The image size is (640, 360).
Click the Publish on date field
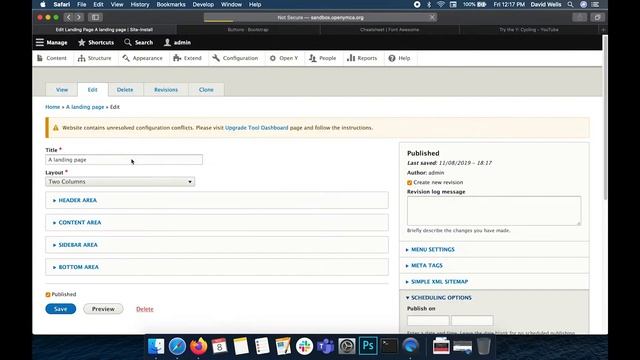point(428,320)
